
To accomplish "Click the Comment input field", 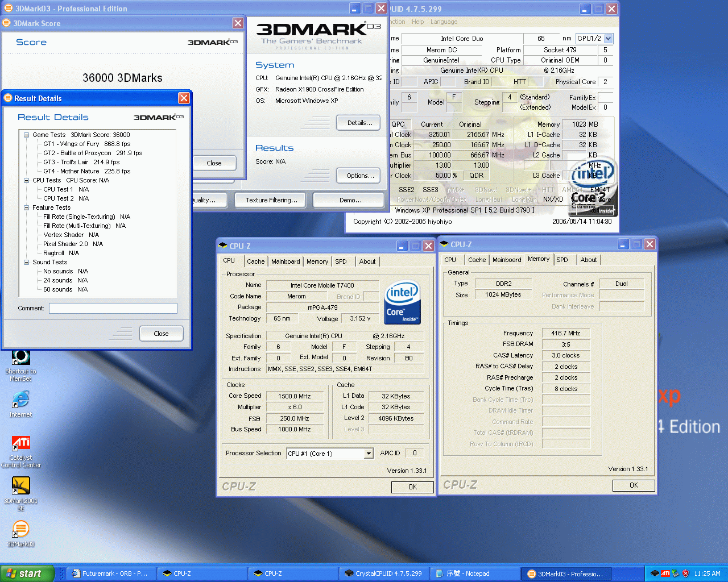I will (x=113, y=308).
